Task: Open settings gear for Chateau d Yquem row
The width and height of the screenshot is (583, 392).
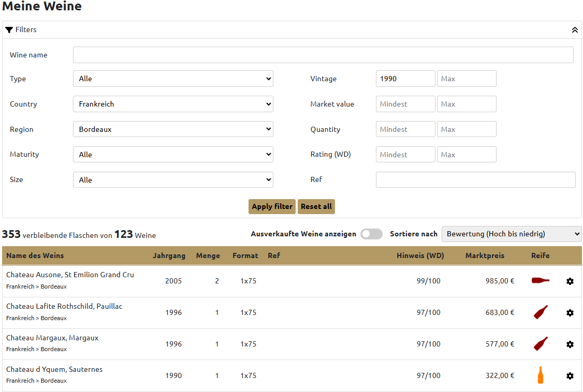Action: 570,376
